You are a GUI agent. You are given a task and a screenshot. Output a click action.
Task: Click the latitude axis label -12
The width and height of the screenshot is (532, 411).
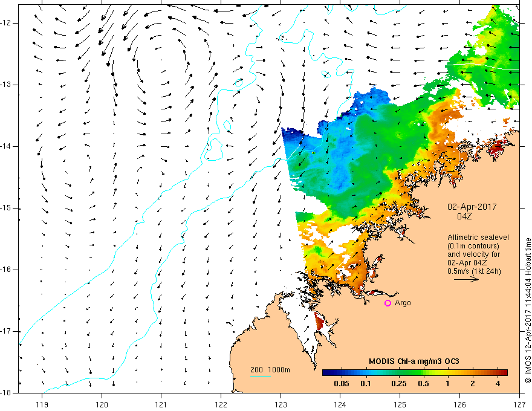tap(6, 23)
